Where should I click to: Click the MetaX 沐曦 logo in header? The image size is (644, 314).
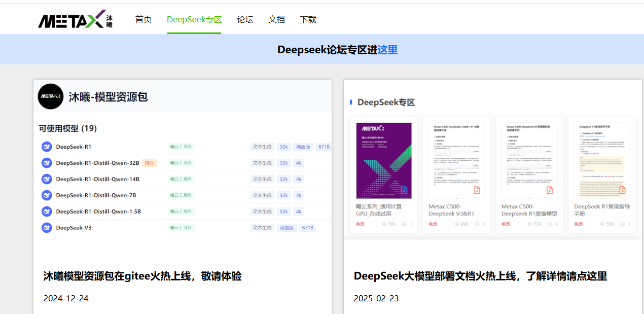(76, 19)
